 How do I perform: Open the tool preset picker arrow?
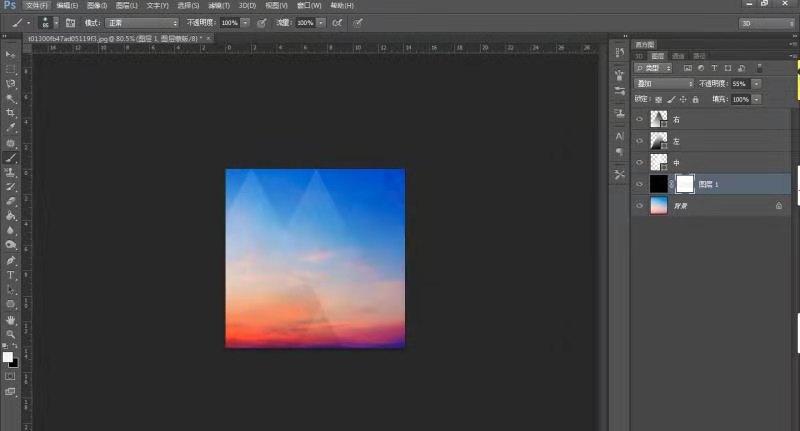[x=29, y=23]
